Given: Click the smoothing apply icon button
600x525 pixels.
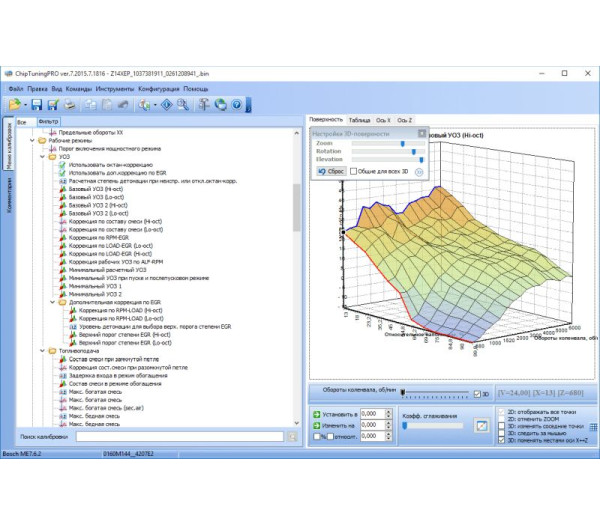Looking at the screenshot, I should pyautogui.click(x=483, y=425).
